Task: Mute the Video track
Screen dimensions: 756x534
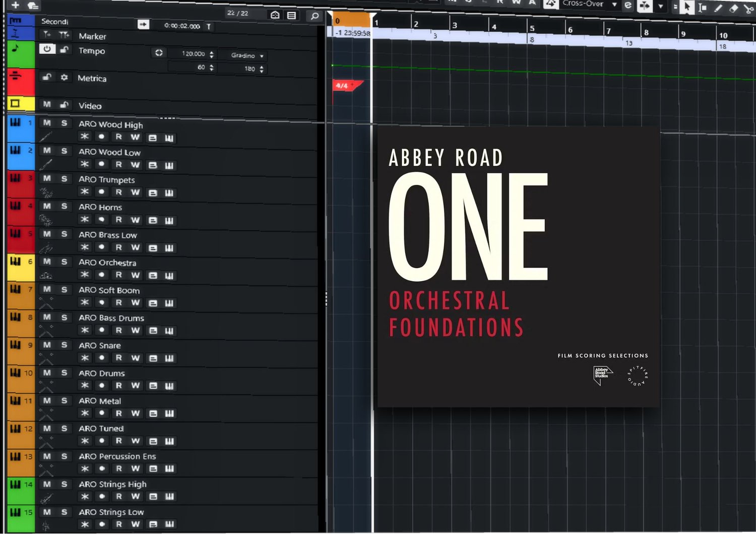Action: click(x=47, y=104)
